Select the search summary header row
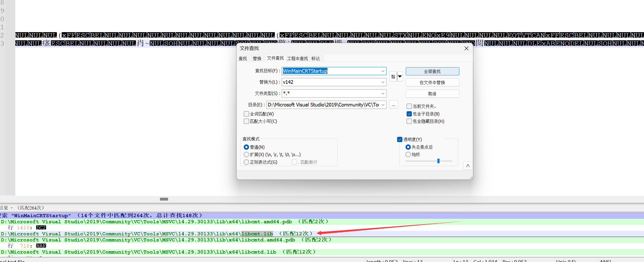Image resolution: width=644 pixels, height=262 pixels. pyautogui.click(x=322, y=216)
